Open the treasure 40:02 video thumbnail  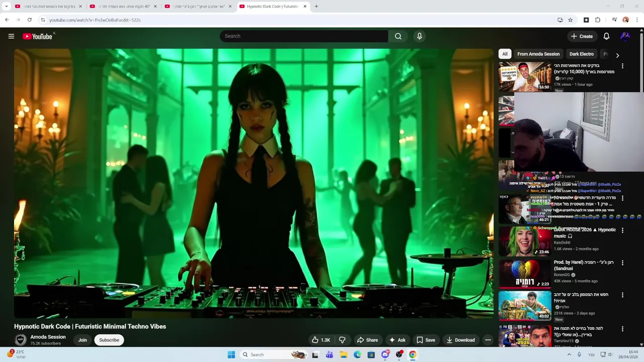(525, 306)
